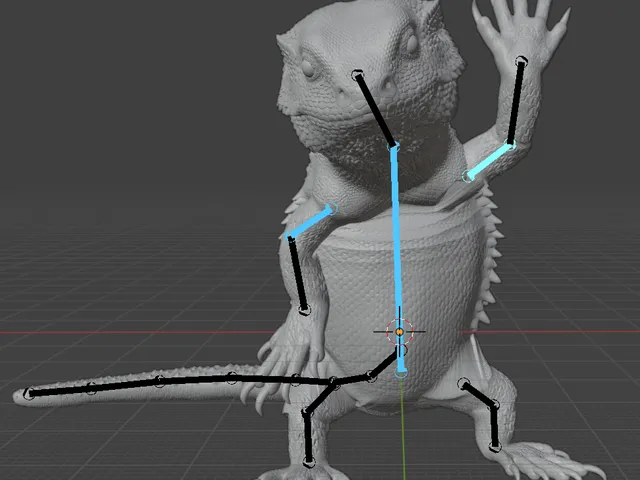Select the lower leg bone beneath the tail base
The width and height of the screenshot is (640, 480).
point(308,436)
